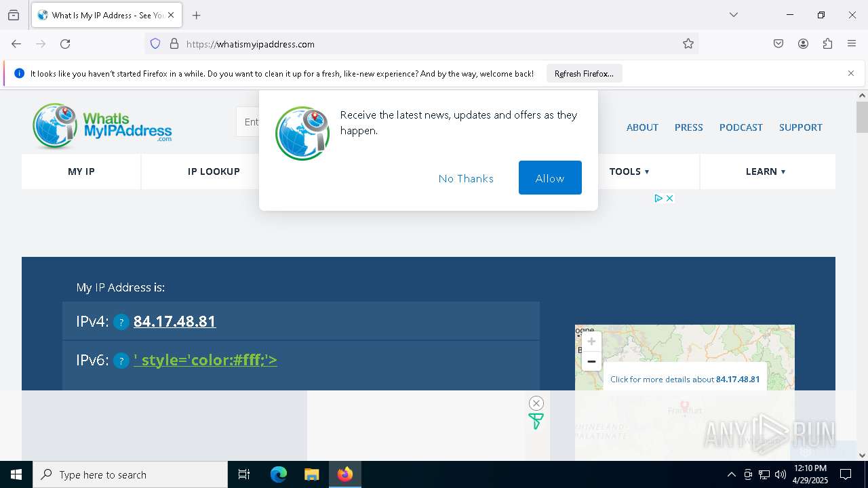Reload the current page
This screenshot has height=488, width=868.
[65, 44]
